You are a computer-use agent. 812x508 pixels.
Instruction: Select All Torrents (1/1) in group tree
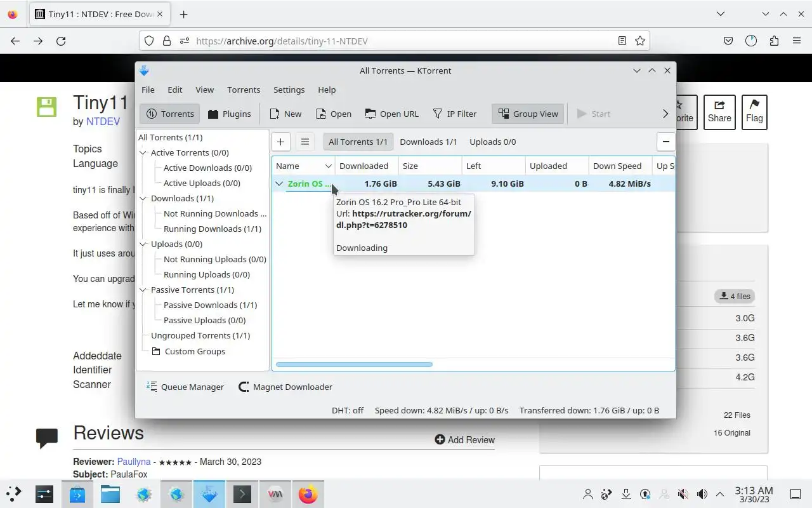(x=170, y=137)
